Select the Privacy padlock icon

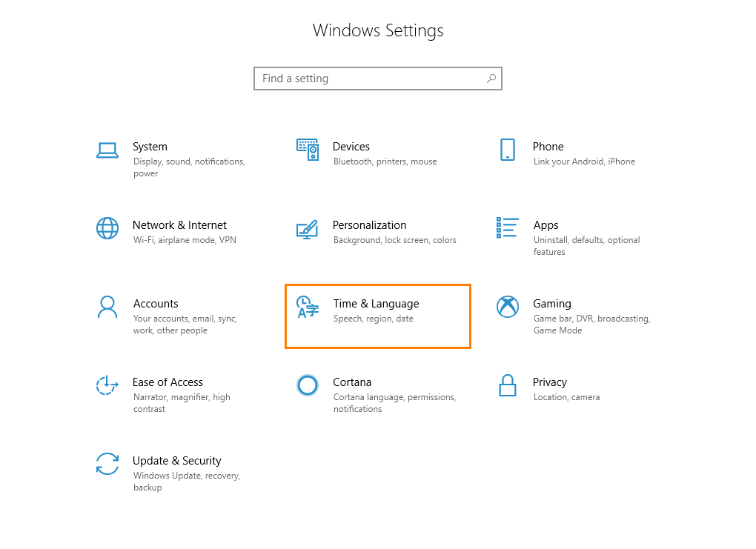coord(508,385)
